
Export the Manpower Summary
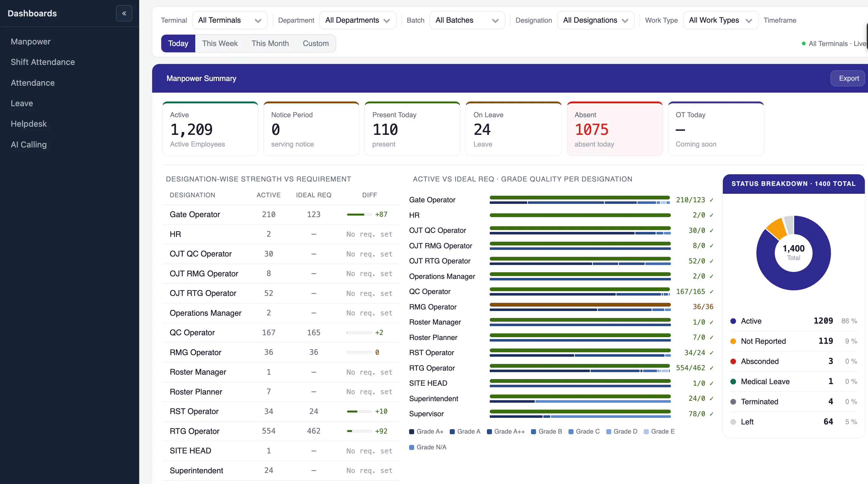(848, 78)
